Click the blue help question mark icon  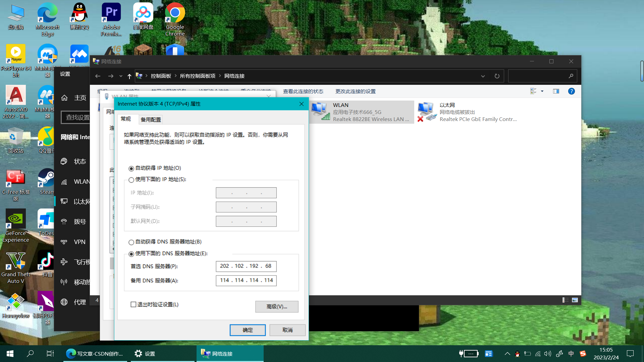(x=571, y=91)
